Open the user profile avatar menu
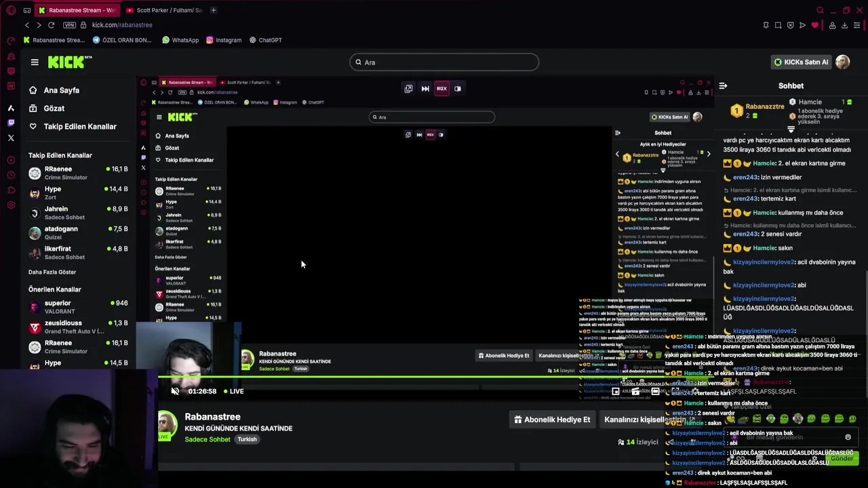The height and width of the screenshot is (488, 868). 843,62
